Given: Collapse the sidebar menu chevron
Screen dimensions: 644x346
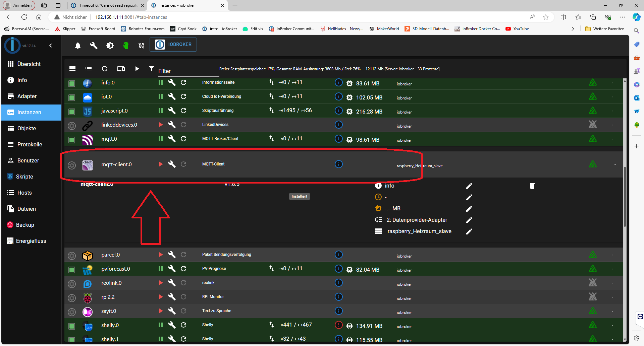Looking at the screenshot, I should pyautogui.click(x=51, y=46).
